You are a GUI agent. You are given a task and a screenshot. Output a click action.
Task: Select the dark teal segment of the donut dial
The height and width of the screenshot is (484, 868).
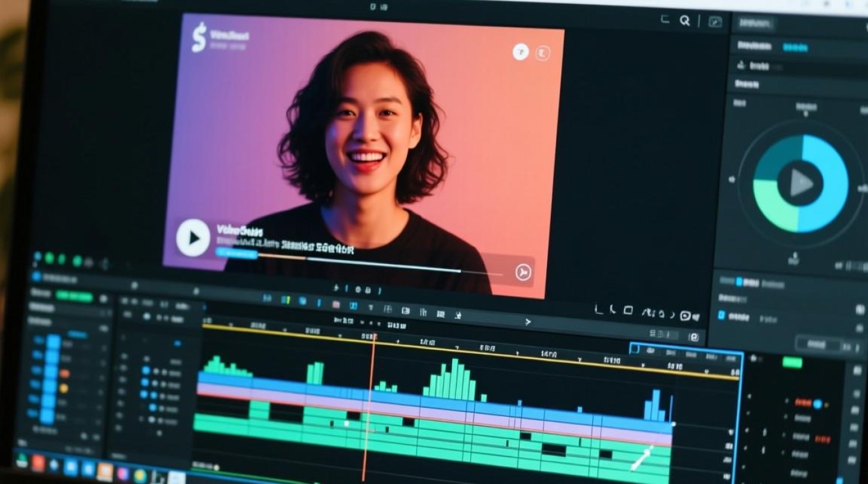[775, 158]
